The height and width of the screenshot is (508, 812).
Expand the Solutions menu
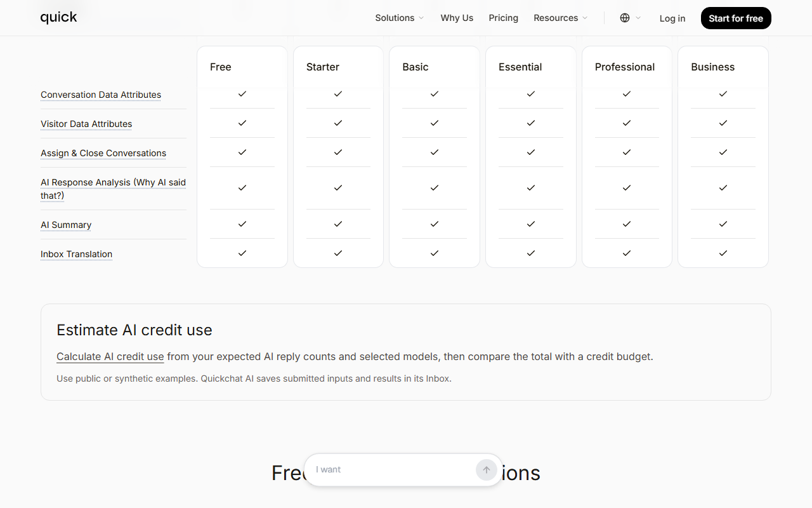399,18
